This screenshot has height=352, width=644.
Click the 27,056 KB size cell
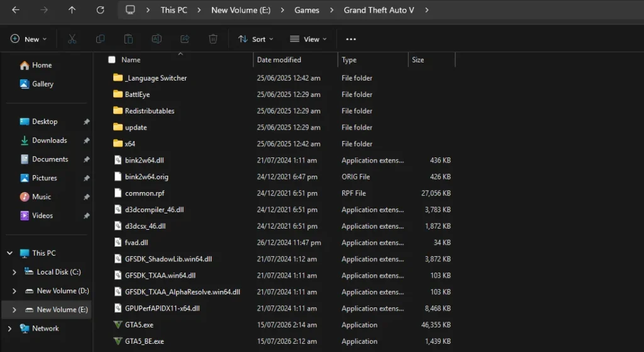tap(436, 193)
